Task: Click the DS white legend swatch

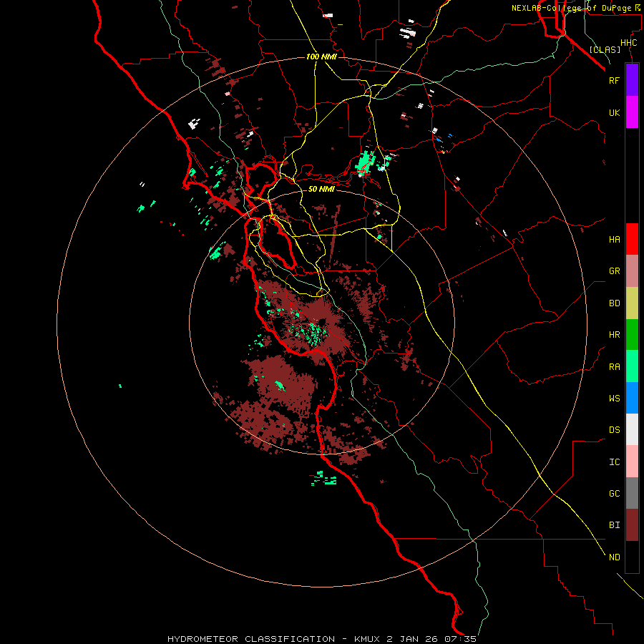Action: (632, 429)
